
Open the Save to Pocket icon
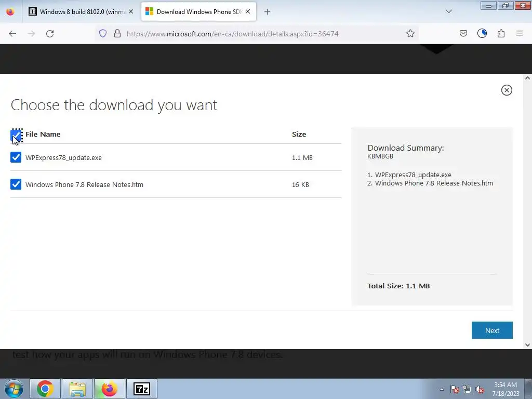463,33
